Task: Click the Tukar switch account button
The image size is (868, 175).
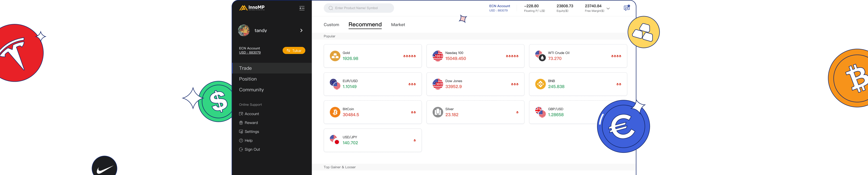Action: coord(293,50)
